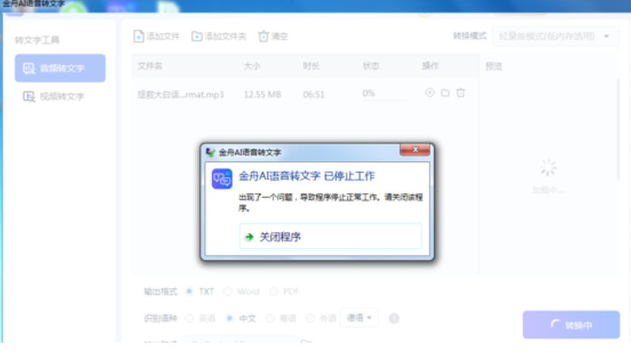Close the error dialog with red X
This screenshot has height=364, width=631.
pos(415,150)
